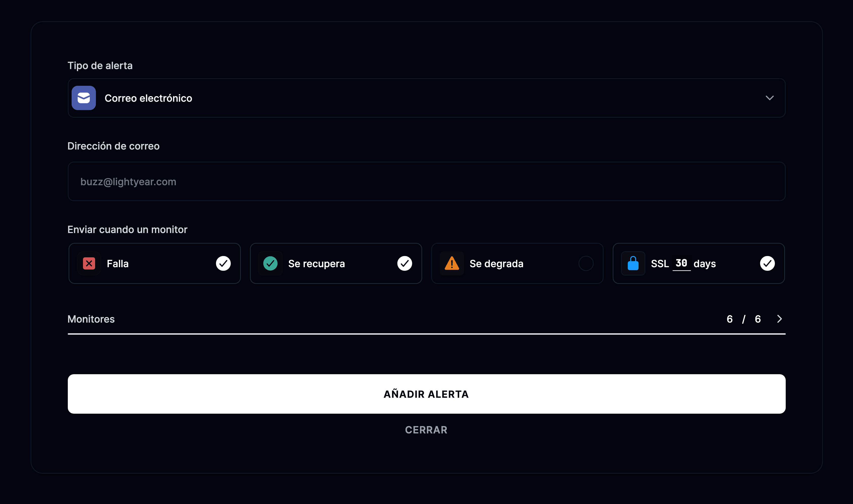Expand the Monitores list chevron
This screenshot has width=853, height=504.
(779, 319)
